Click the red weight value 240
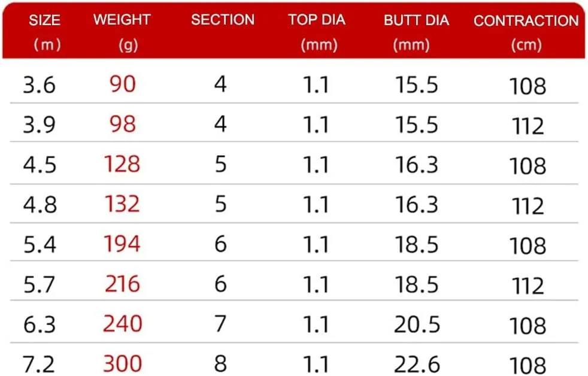 pyautogui.click(x=123, y=324)
